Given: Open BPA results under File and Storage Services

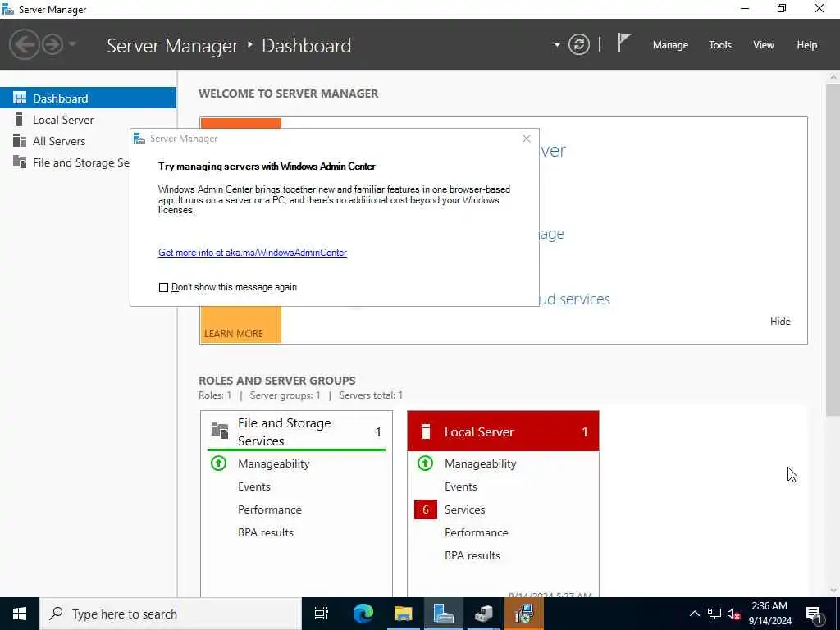Looking at the screenshot, I should (266, 532).
